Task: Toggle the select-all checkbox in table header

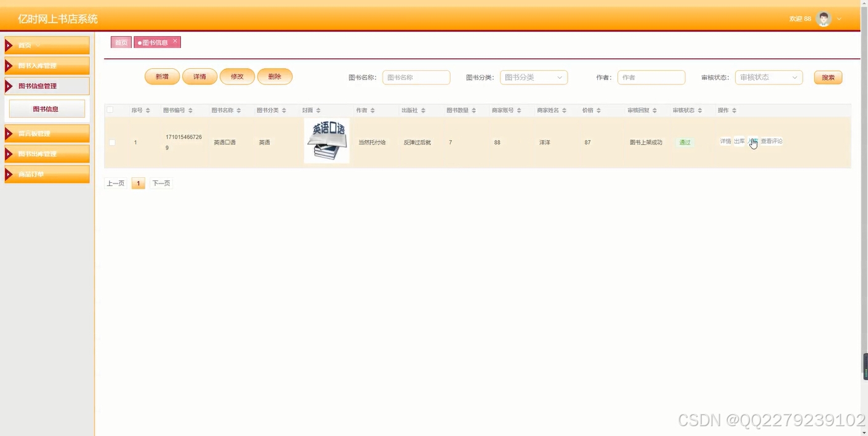Action: pyautogui.click(x=110, y=109)
